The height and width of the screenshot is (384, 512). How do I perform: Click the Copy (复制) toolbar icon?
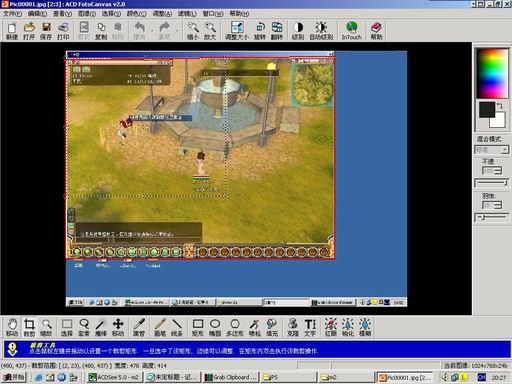point(101,30)
